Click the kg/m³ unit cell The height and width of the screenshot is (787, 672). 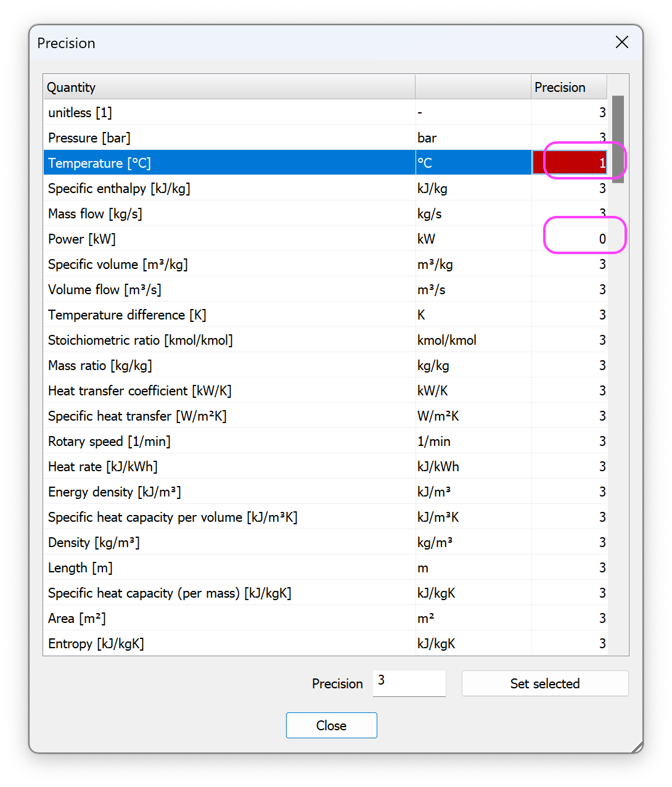click(473, 542)
